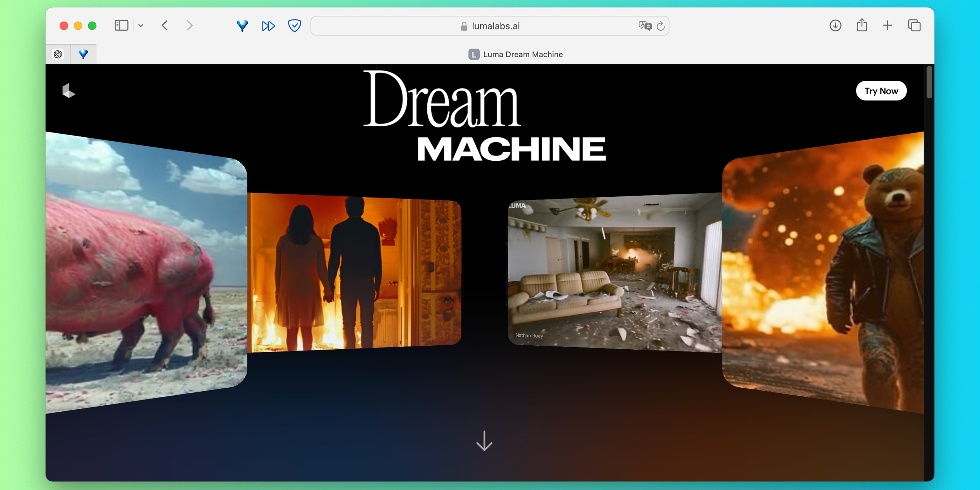Open the bear in leather jacket video

click(823, 272)
